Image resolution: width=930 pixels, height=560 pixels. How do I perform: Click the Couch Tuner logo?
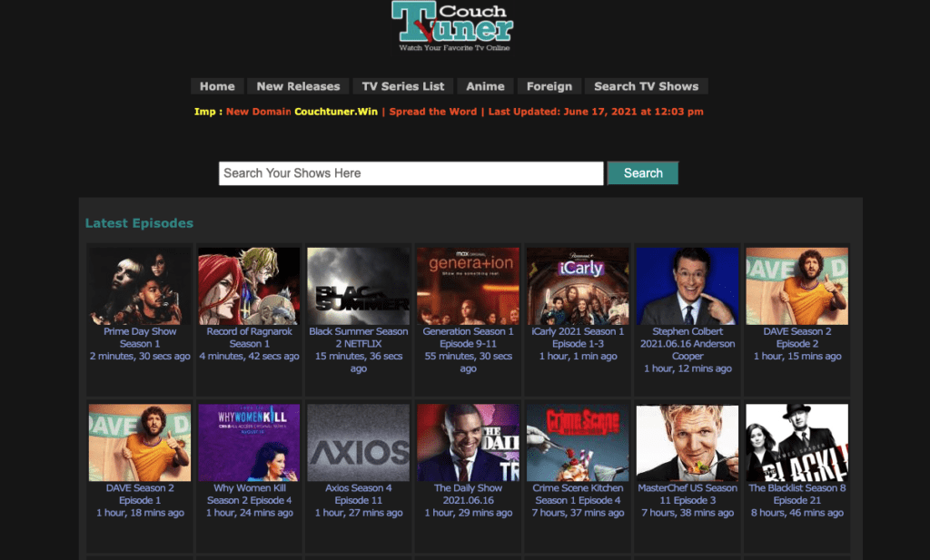coord(452,26)
